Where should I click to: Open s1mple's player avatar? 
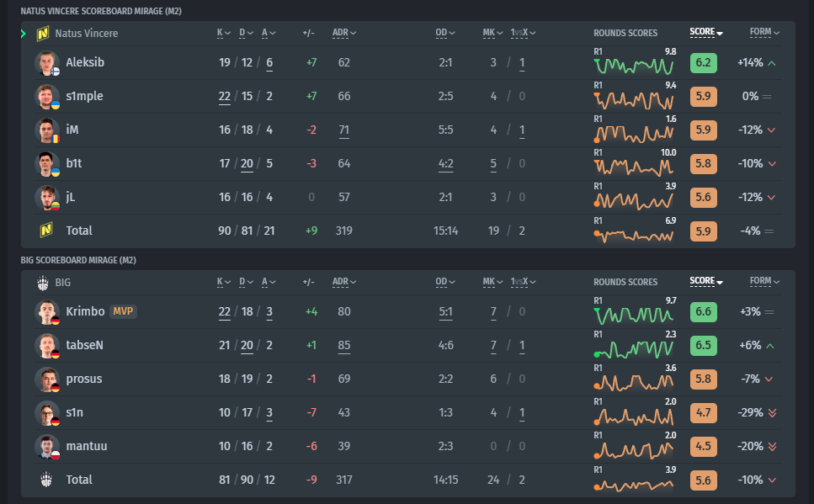(x=47, y=97)
